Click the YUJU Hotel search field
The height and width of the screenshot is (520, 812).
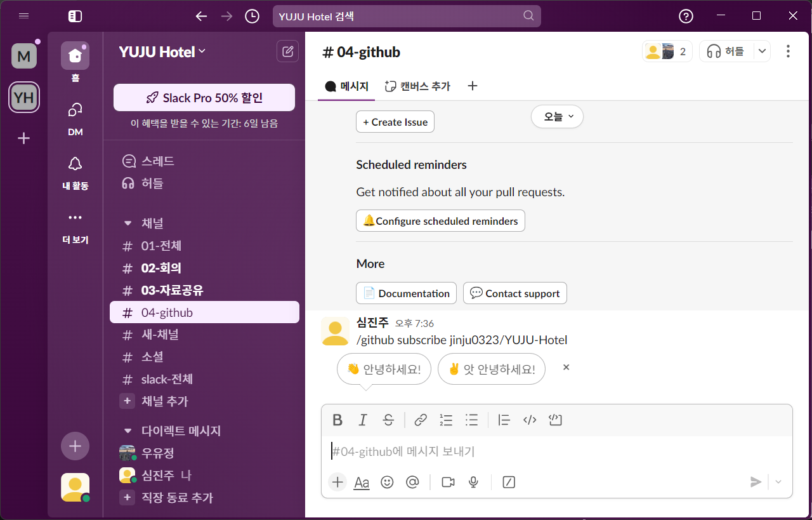coord(407,17)
